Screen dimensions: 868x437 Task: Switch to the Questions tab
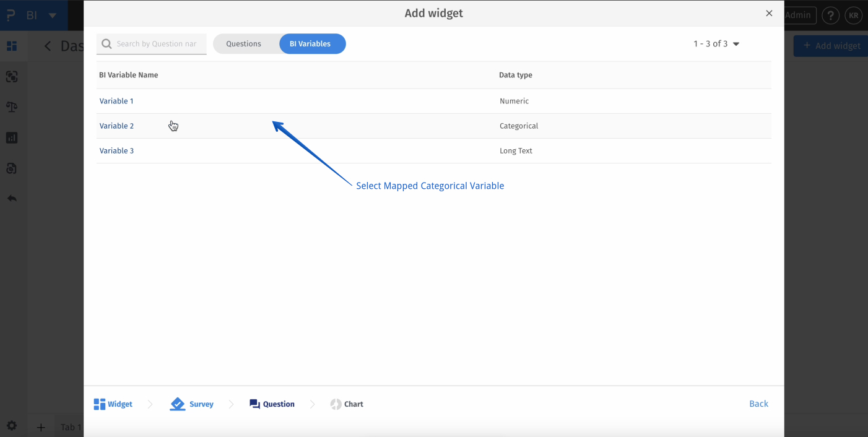click(x=243, y=43)
